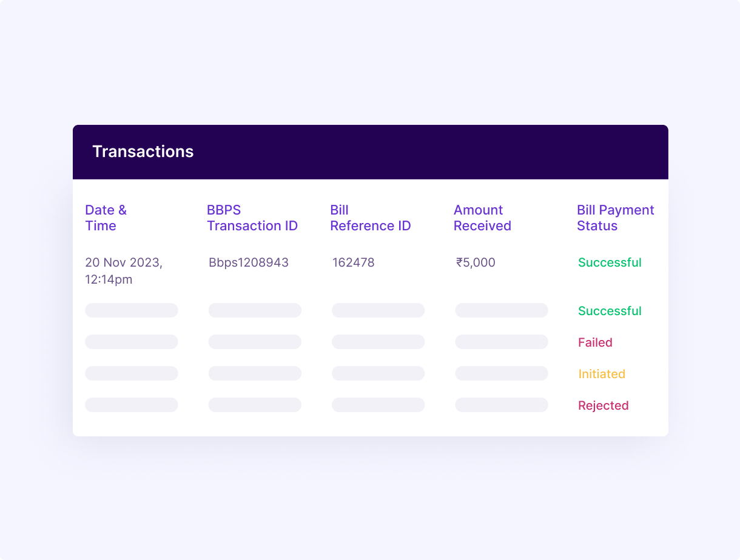
Task: Select transaction ID Bbps1208943
Action: click(249, 263)
